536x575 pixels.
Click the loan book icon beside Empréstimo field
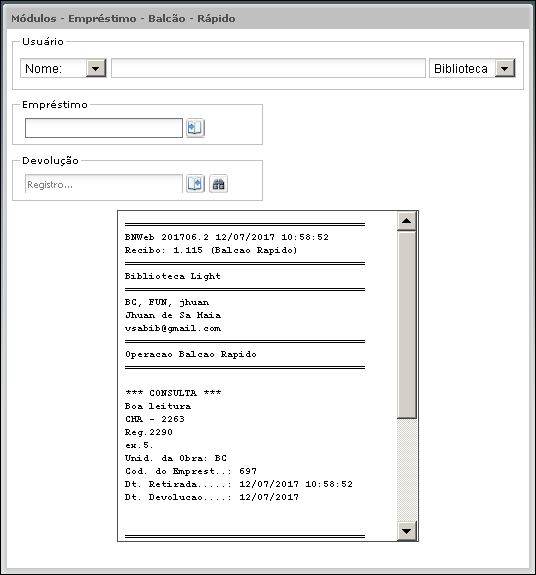pos(195,128)
